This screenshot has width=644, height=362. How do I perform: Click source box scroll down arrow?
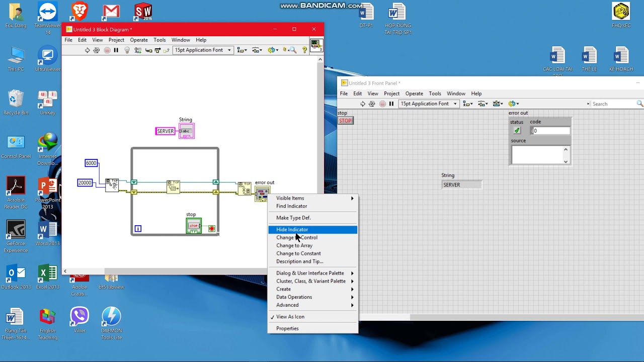coord(566,161)
